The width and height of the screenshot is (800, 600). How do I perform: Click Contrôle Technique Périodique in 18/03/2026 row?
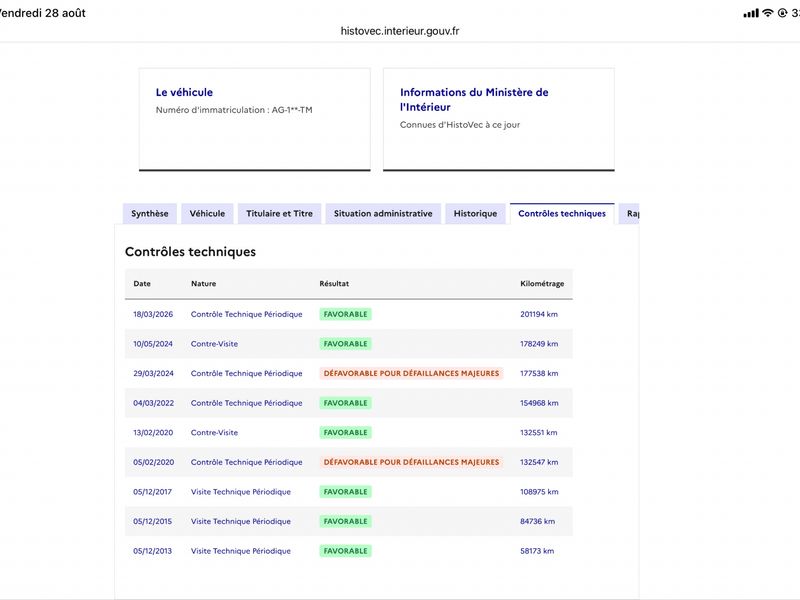[246, 314]
